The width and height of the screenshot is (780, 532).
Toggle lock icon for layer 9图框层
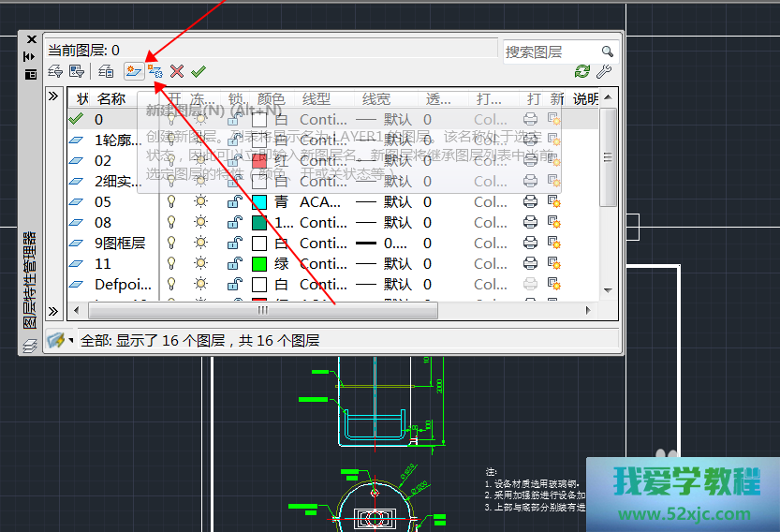[x=233, y=244]
